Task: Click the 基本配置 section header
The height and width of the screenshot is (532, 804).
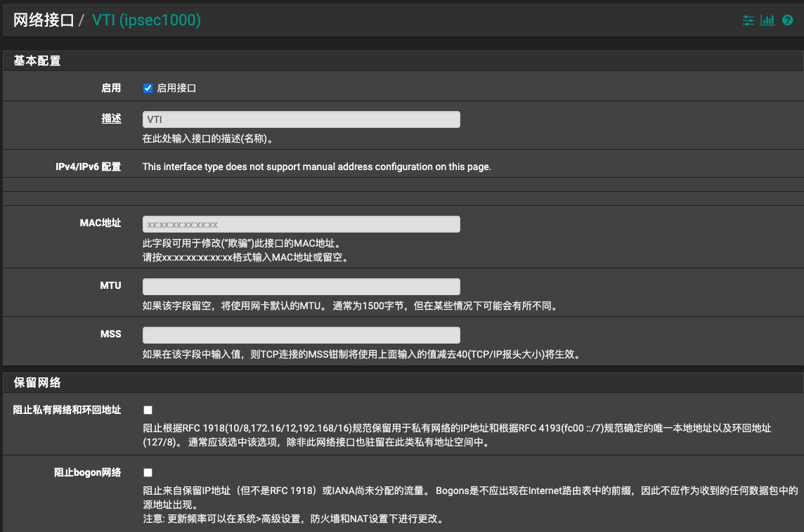Action: [x=37, y=61]
